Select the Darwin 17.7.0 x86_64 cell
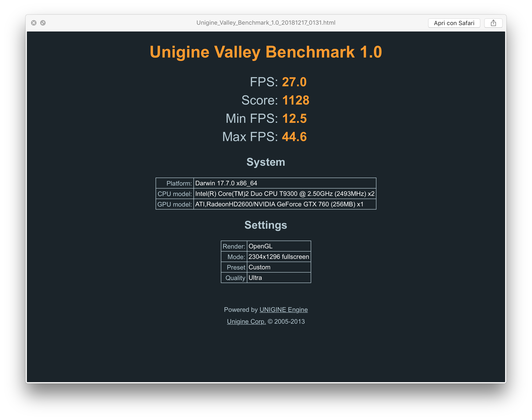Screen dimensions: 532x420 [x=285, y=183]
